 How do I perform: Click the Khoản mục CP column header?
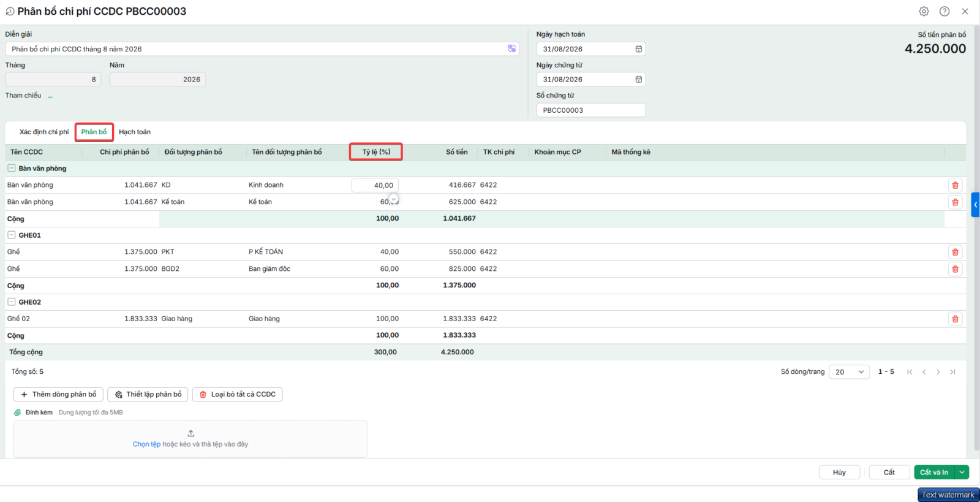[x=557, y=152]
